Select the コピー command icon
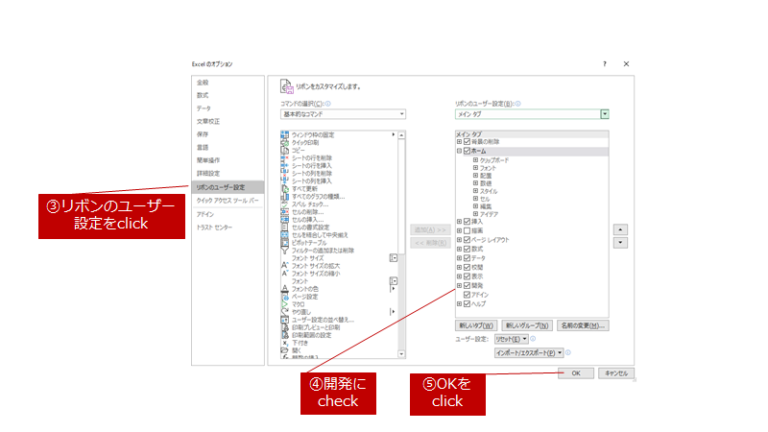768x432 pixels. click(x=285, y=150)
